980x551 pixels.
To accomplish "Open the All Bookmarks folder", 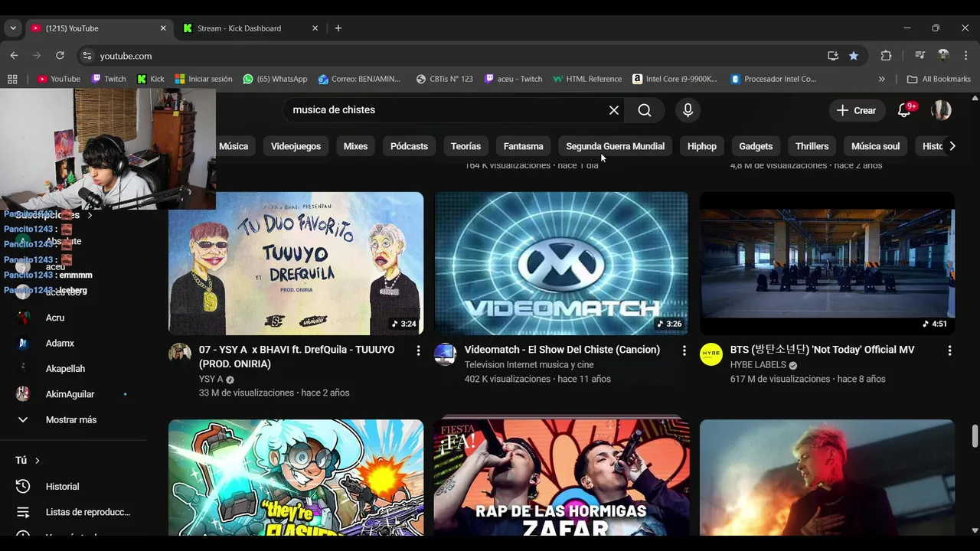I will coord(939,79).
